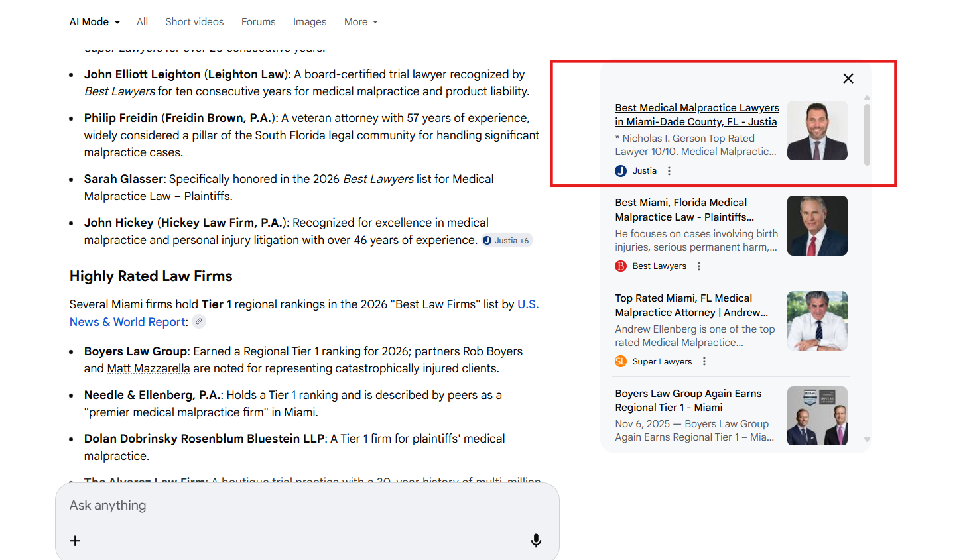The width and height of the screenshot is (967, 560).
Task: Click the Best Lawyers source icon
Action: (x=620, y=266)
